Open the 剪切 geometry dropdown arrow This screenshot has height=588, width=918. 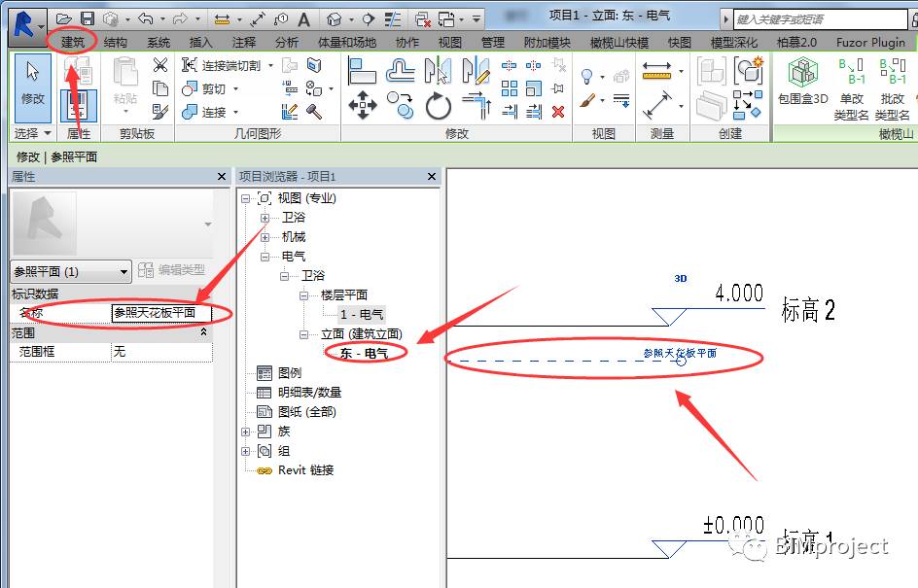pos(236,89)
